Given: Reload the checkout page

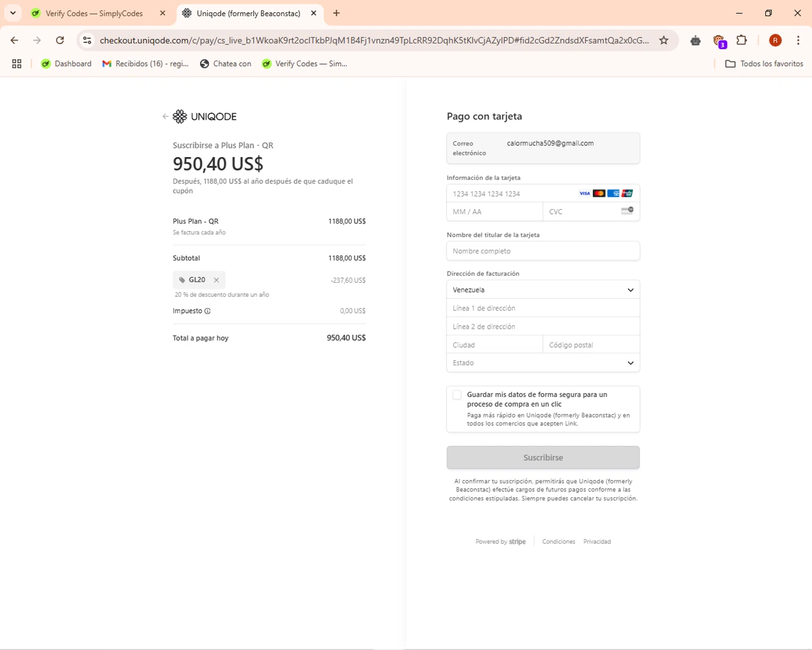Looking at the screenshot, I should pyautogui.click(x=60, y=41).
